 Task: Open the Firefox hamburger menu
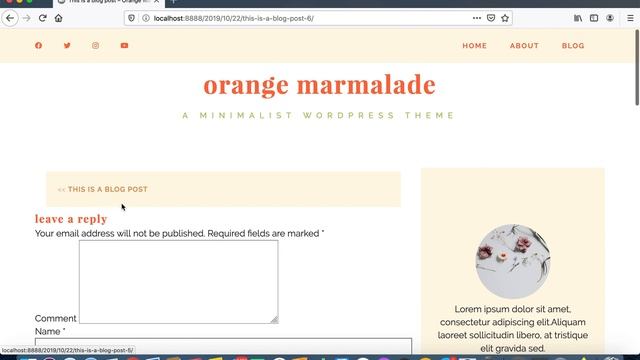(630, 18)
